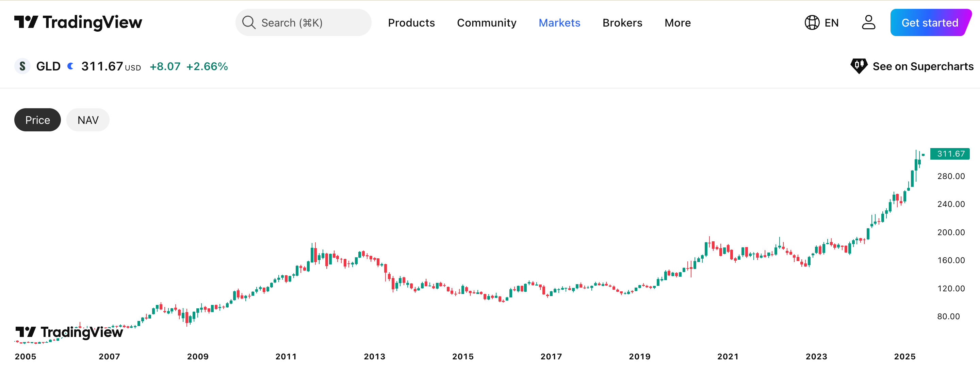Viewport: 980px width, 373px height.
Task: Click the GLD symbol logo badge
Action: [22, 66]
